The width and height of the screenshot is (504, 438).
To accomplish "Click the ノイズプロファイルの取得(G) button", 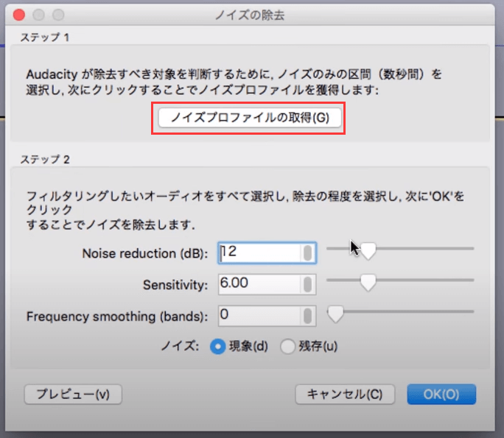I will [250, 118].
